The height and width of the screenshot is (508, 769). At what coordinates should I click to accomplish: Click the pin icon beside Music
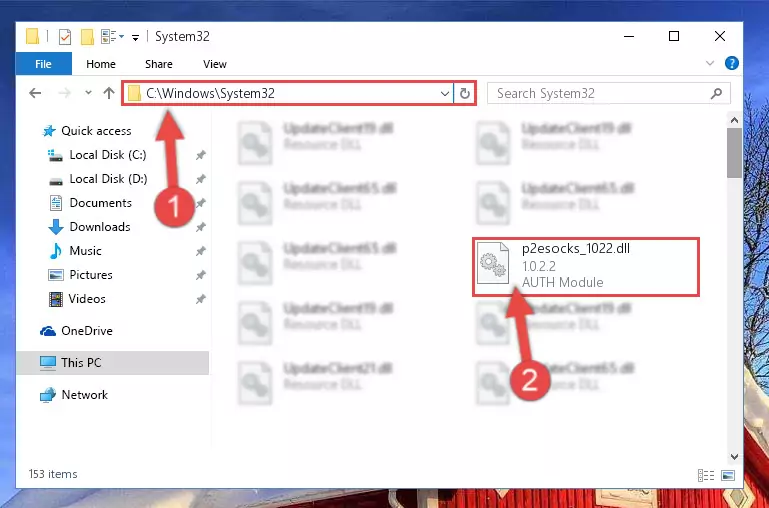point(200,252)
